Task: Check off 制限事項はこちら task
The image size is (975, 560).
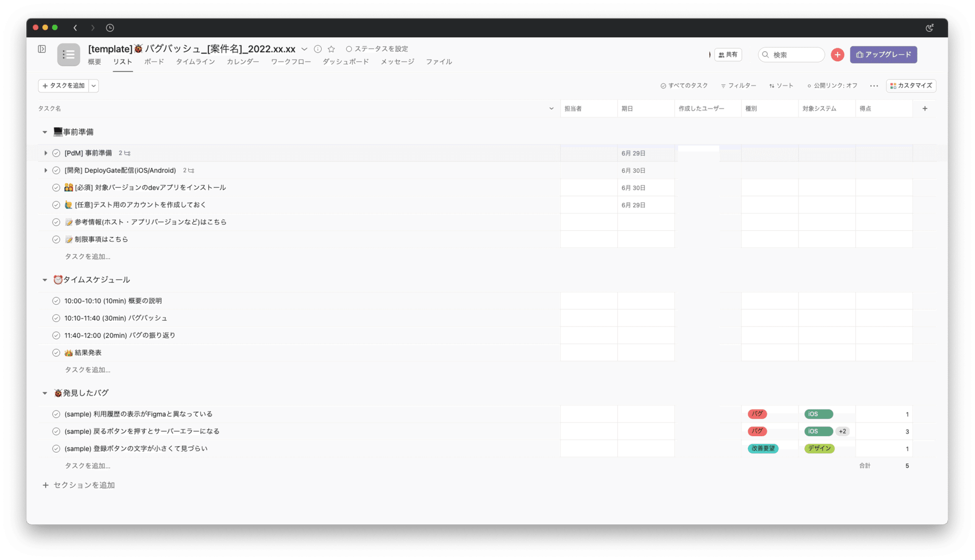Action: 56,239
